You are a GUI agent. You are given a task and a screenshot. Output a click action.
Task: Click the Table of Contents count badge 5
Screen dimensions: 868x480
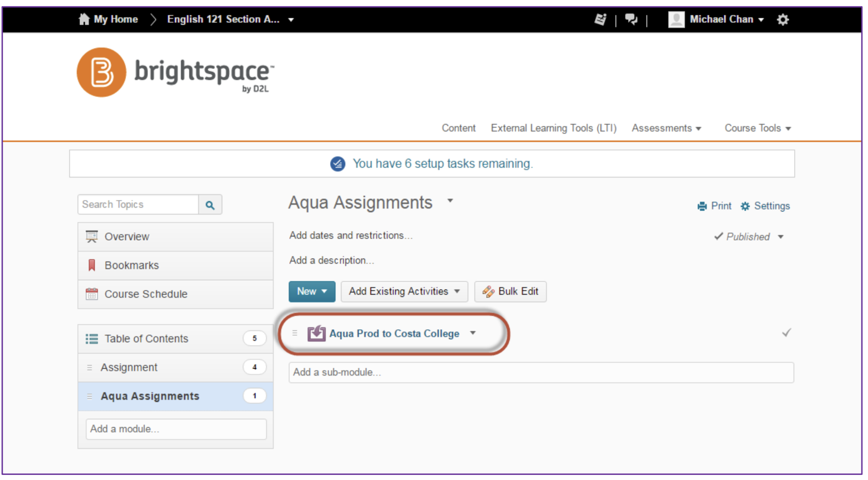click(254, 338)
